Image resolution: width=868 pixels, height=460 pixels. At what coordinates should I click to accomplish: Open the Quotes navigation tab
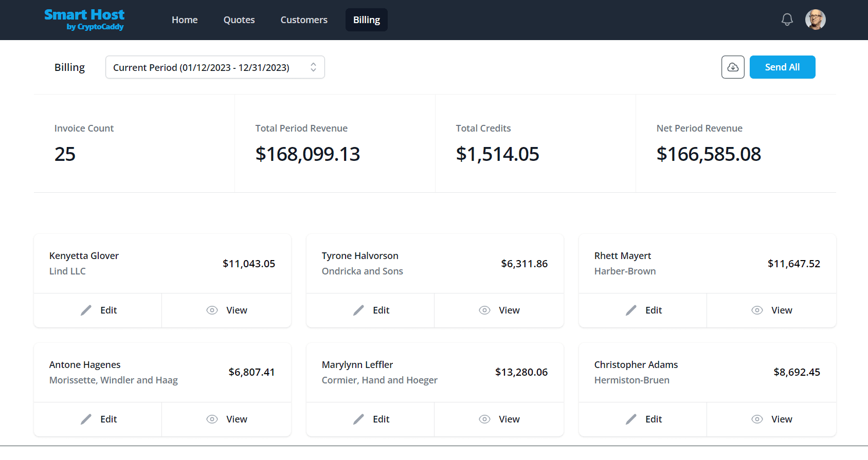coord(239,20)
